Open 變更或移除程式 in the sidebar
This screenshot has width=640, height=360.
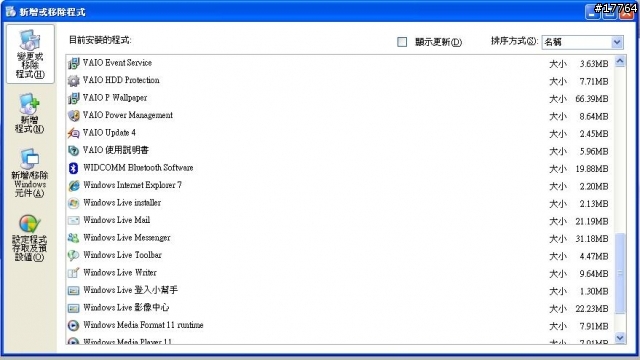point(30,54)
